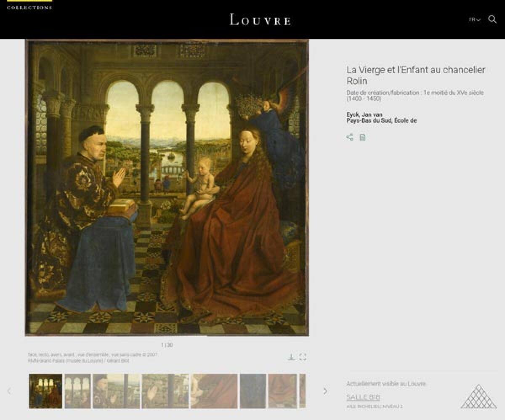Image resolution: width=505 pixels, height=420 pixels.
Task: Select artist link Eyck, Jan van
Action: [x=364, y=114]
